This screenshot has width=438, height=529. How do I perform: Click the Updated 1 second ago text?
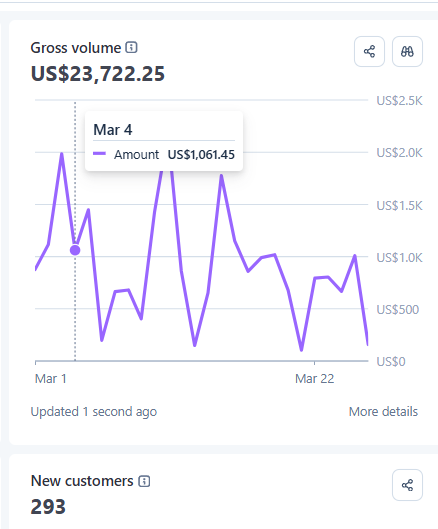tap(94, 412)
